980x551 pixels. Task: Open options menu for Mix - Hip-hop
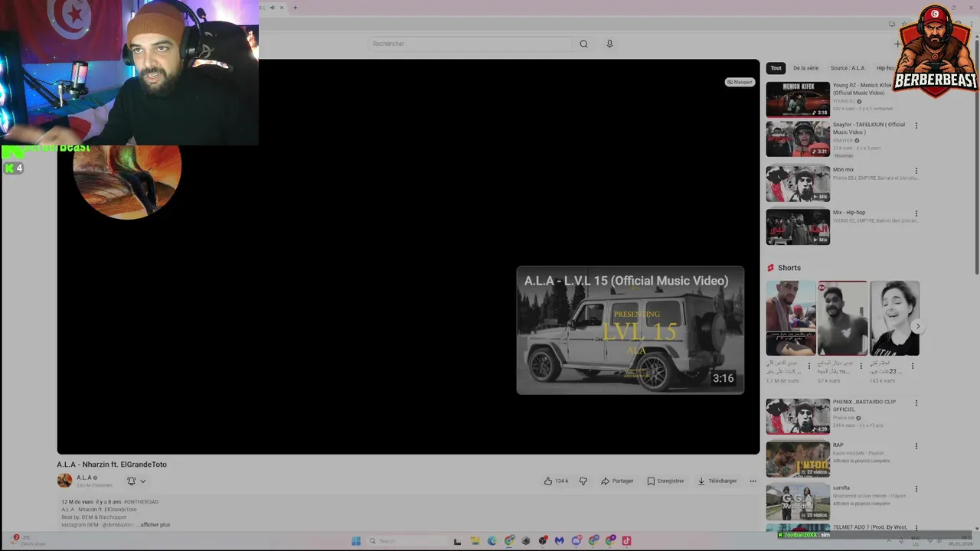coord(916,214)
